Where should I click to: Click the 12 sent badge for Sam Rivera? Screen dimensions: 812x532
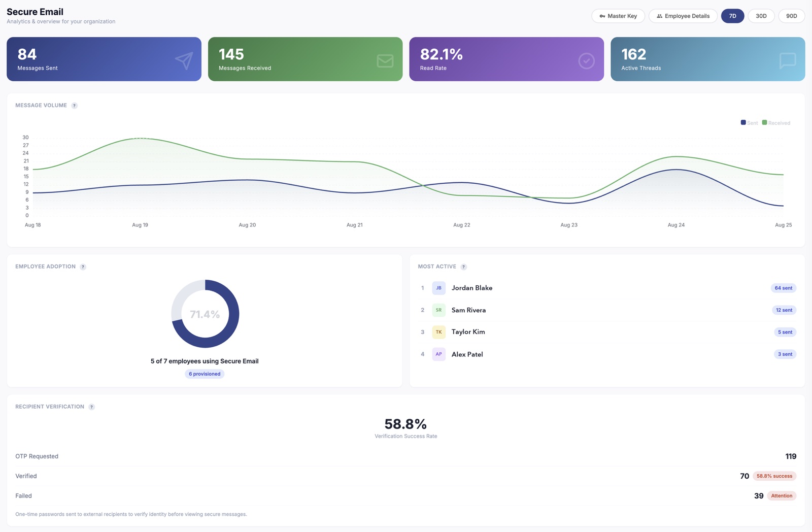pyautogui.click(x=784, y=310)
